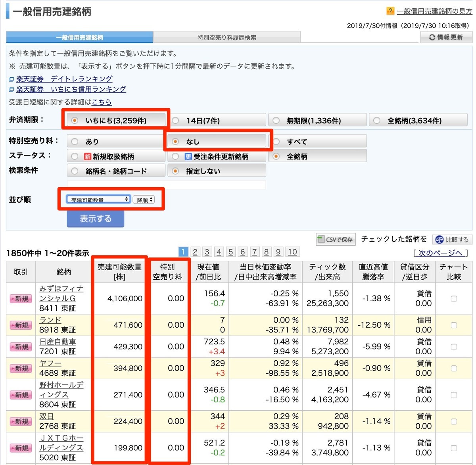476x465 pixels.
Task: Select 指定しない search condition
Action: pos(217,171)
